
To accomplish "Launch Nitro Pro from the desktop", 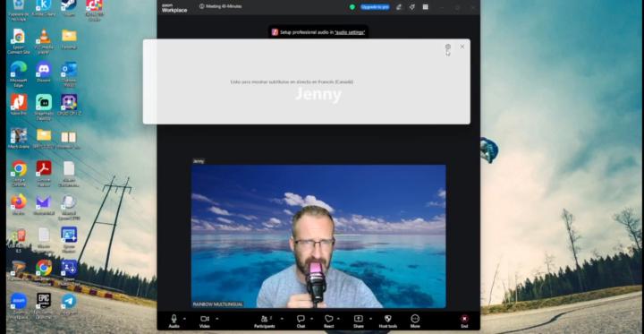I will 19,105.
